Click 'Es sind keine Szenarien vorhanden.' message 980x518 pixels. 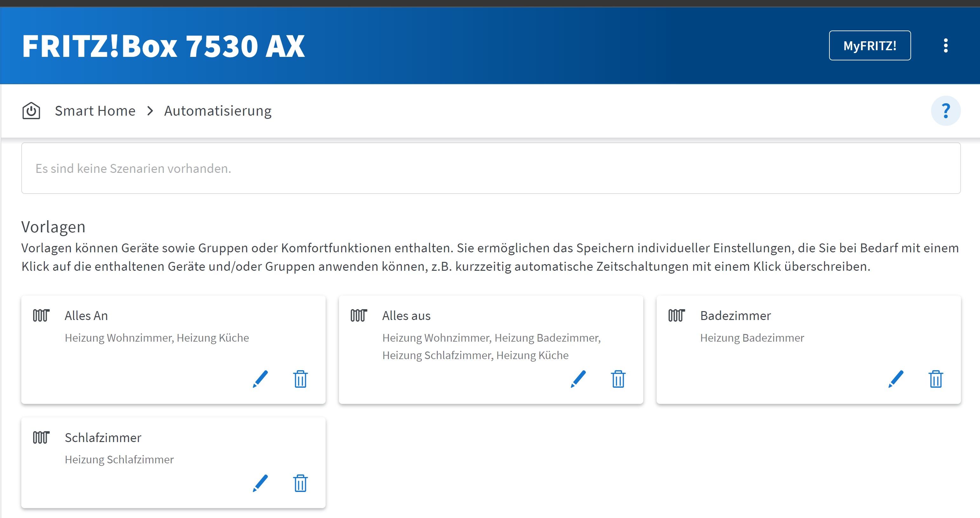[x=133, y=168]
